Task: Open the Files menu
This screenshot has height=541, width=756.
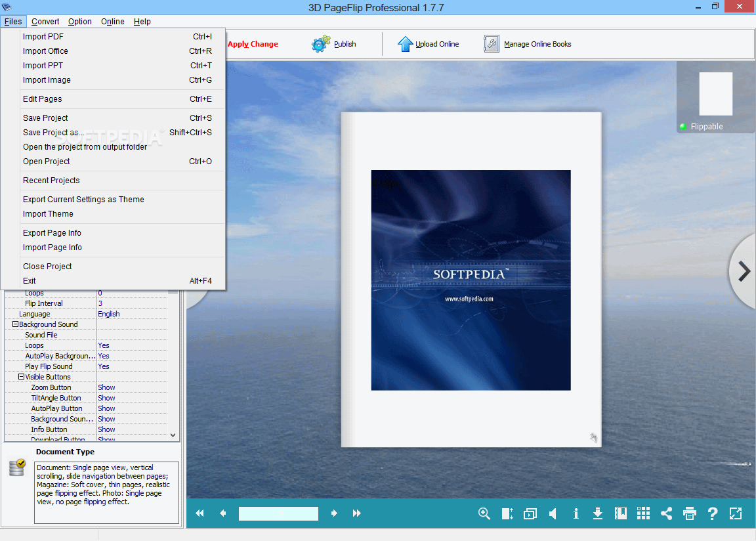Action: pyautogui.click(x=13, y=22)
